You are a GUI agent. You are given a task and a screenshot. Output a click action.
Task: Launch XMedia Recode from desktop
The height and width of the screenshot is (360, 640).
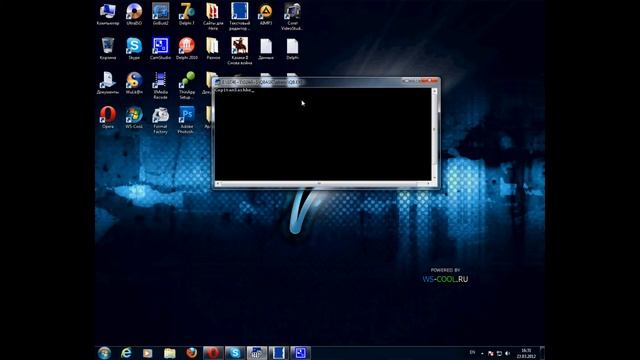[x=160, y=85]
